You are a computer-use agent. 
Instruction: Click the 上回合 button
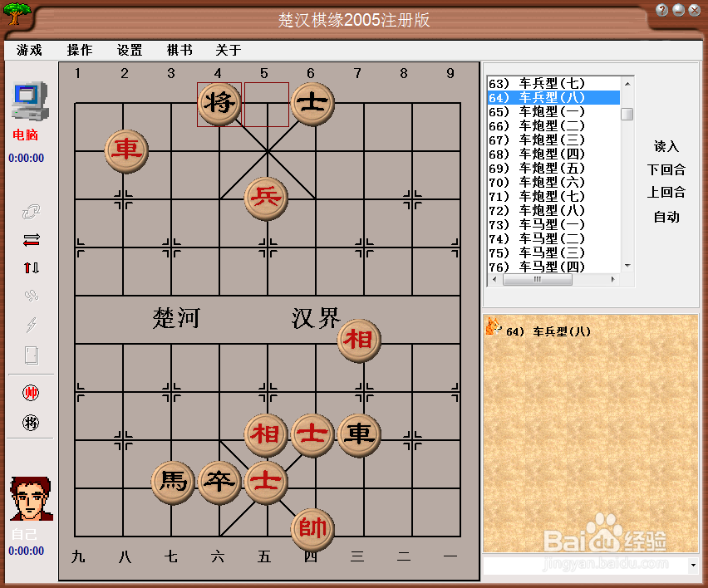(x=666, y=193)
